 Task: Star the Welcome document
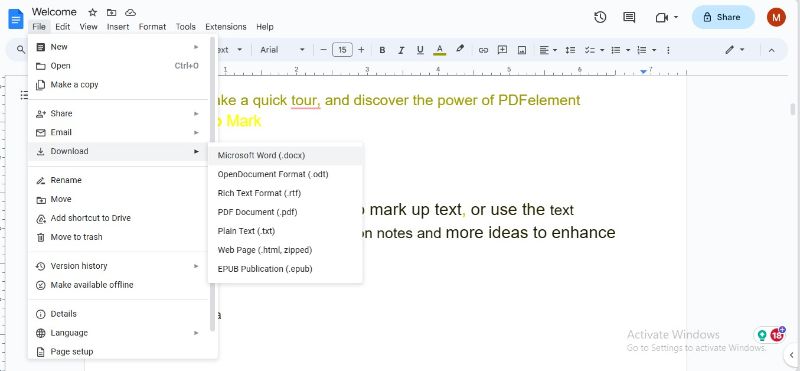[x=92, y=12]
